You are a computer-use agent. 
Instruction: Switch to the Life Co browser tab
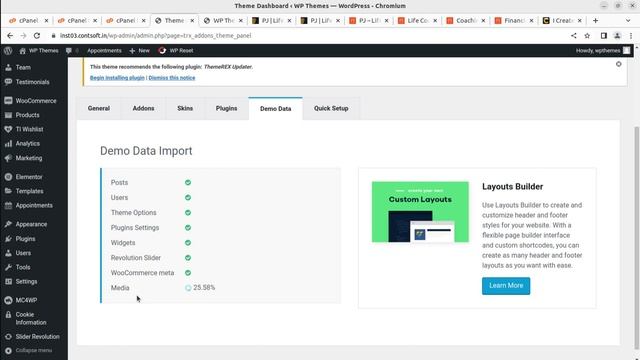(418, 20)
